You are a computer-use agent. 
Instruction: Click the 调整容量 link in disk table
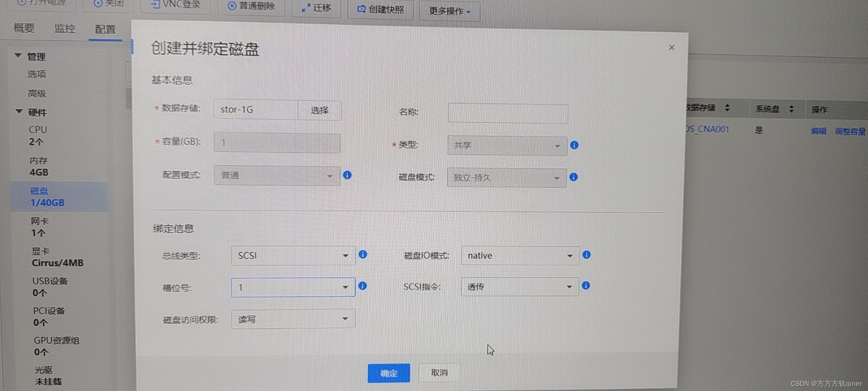tap(850, 131)
